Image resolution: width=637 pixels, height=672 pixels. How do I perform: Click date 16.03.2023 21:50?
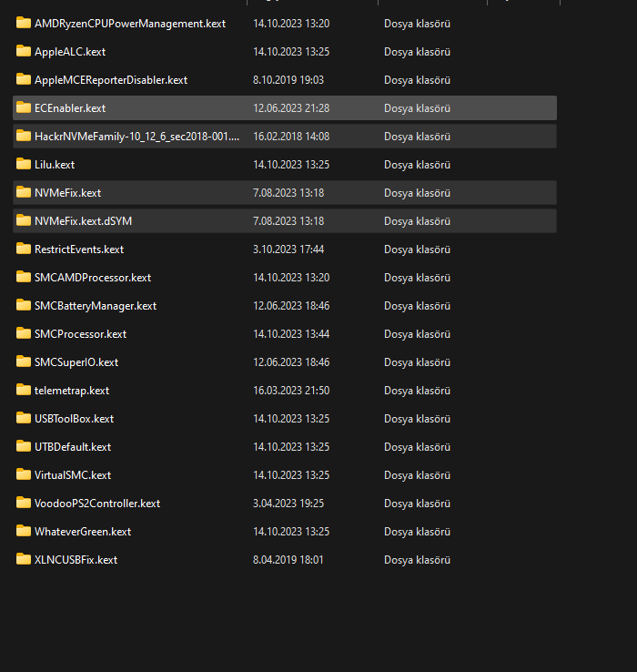(291, 391)
